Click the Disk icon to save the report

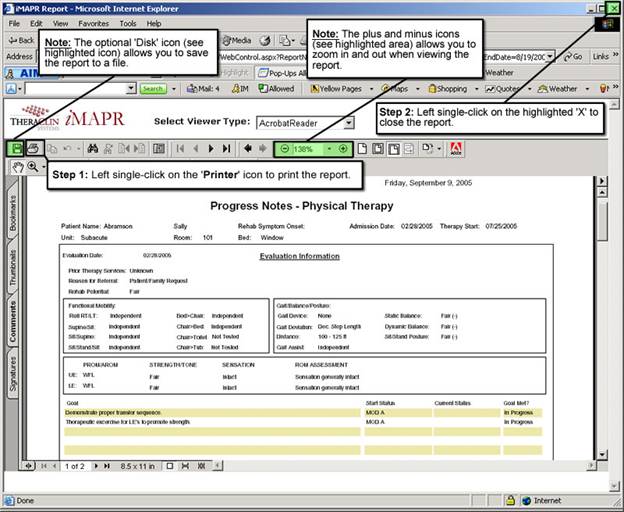[17, 148]
